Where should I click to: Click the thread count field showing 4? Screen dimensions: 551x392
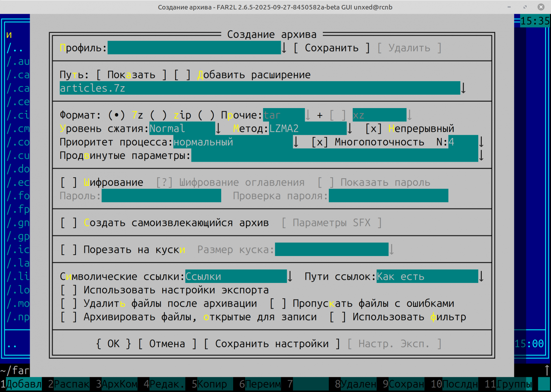pyautogui.click(x=463, y=142)
